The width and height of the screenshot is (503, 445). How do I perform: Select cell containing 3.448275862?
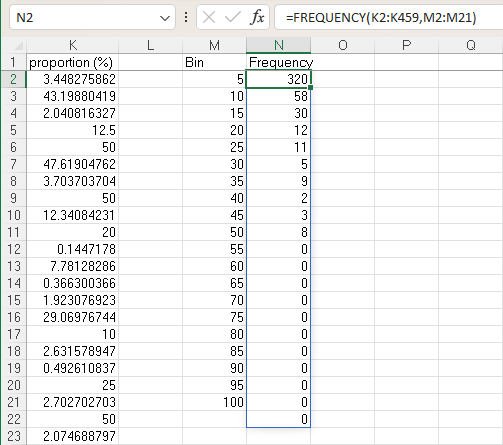(x=73, y=79)
